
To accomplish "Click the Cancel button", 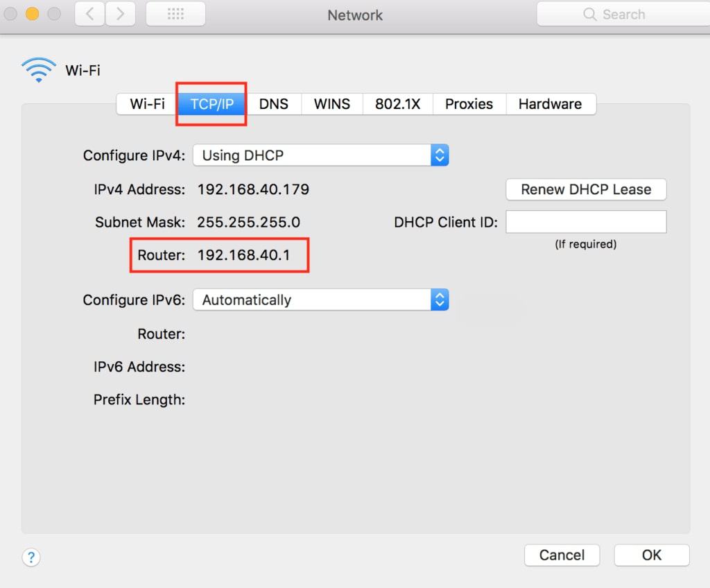I will click(x=562, y=555).
